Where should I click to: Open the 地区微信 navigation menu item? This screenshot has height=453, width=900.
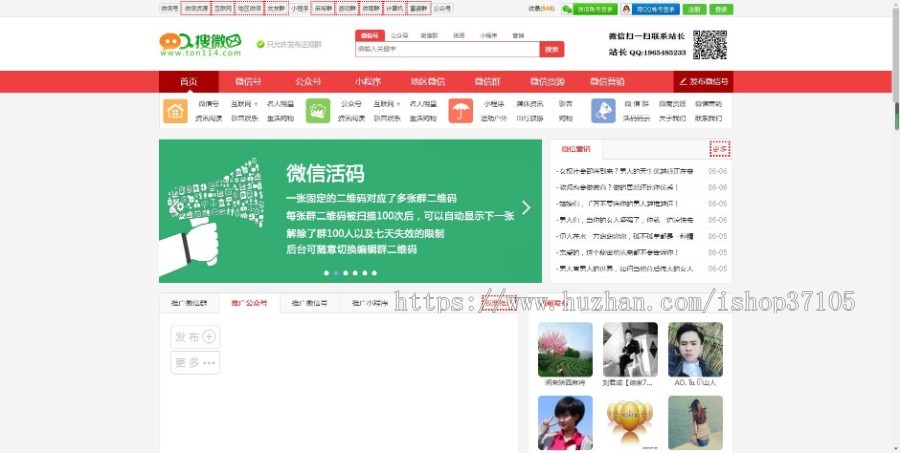pos(428,82)
